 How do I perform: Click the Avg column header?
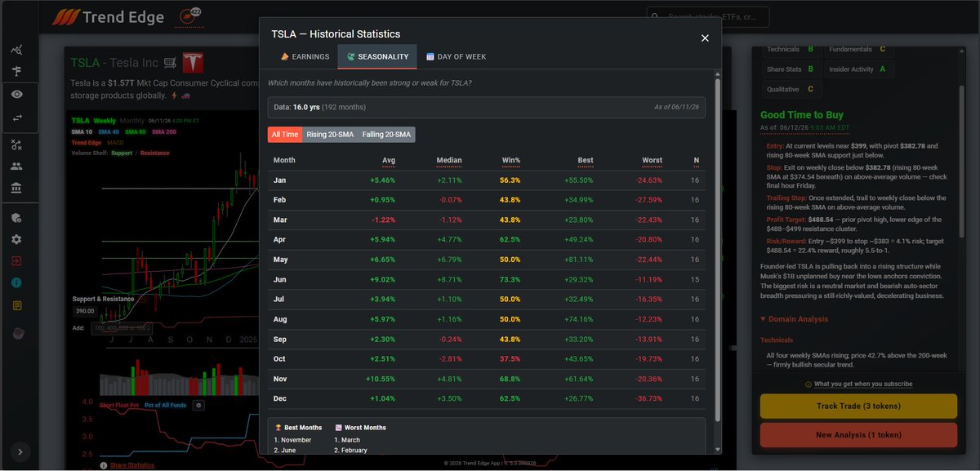[388, 161]
